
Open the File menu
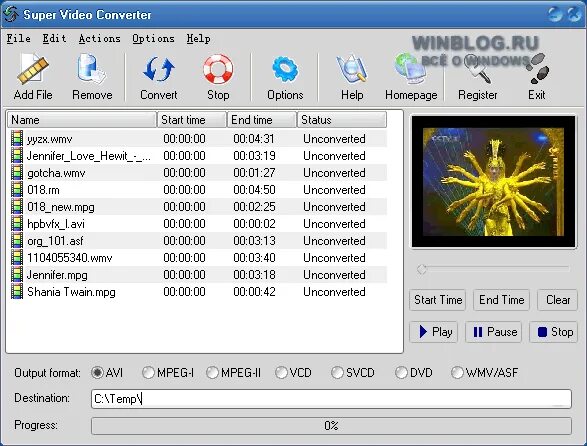click(x=19, y=38)
